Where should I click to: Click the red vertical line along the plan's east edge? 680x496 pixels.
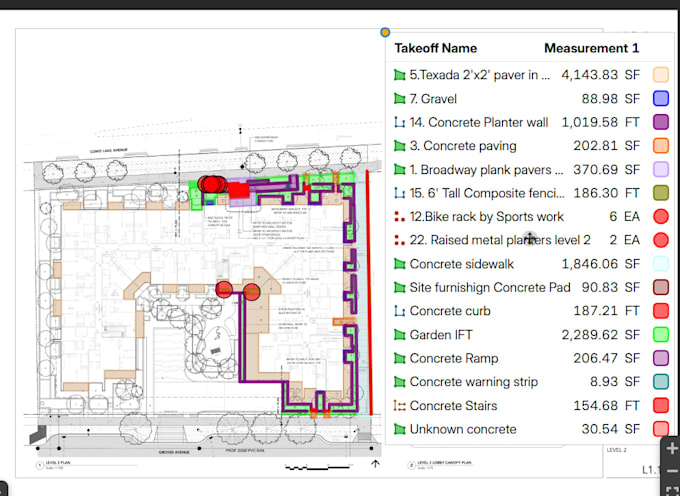369,293
